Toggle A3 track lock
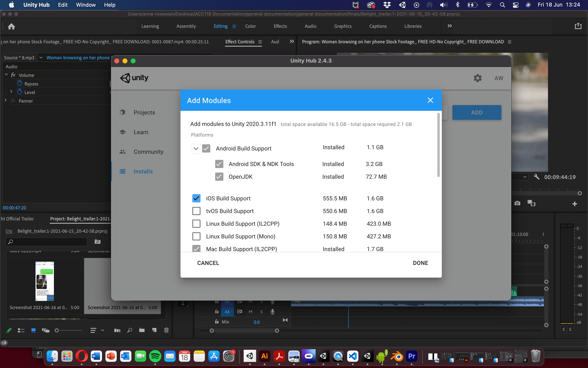 [216, 311]
